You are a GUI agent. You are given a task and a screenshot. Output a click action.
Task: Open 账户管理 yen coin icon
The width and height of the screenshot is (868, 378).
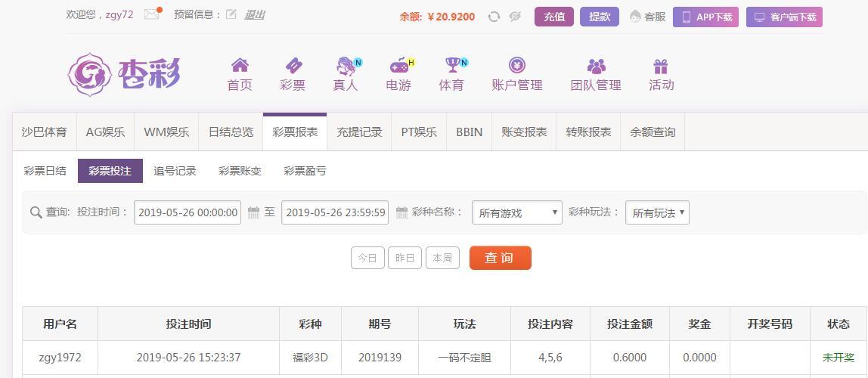517,65
